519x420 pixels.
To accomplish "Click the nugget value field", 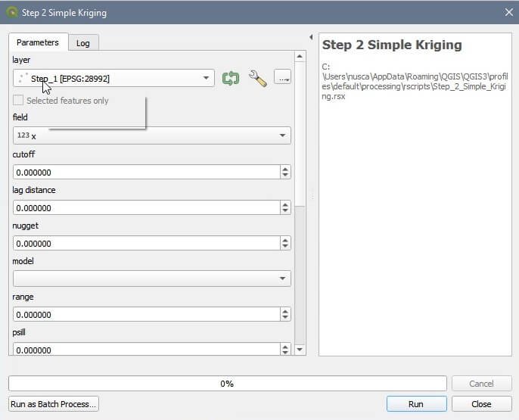I will [x=147, y=243].
